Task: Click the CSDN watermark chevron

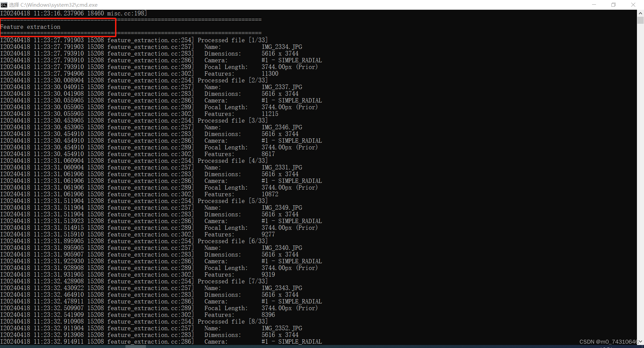Action: (x=640, y=342)
